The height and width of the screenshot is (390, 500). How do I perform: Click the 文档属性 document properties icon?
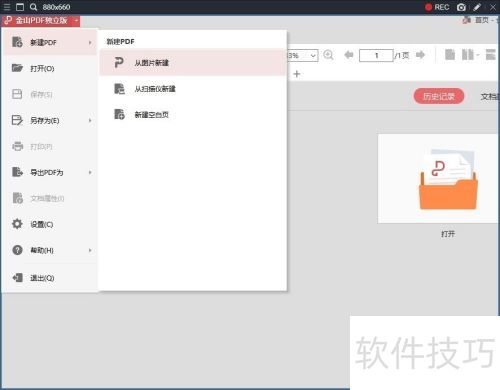point(17,198)
